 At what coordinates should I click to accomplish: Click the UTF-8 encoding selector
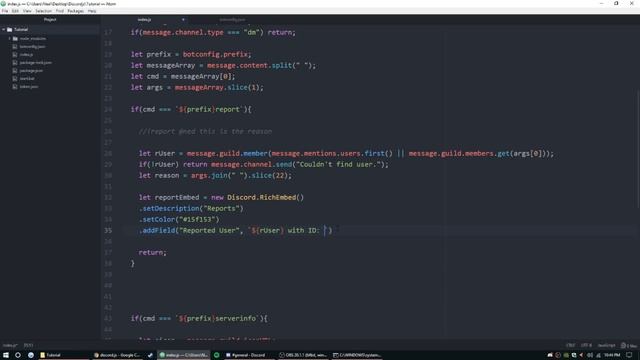coord(586,345)
